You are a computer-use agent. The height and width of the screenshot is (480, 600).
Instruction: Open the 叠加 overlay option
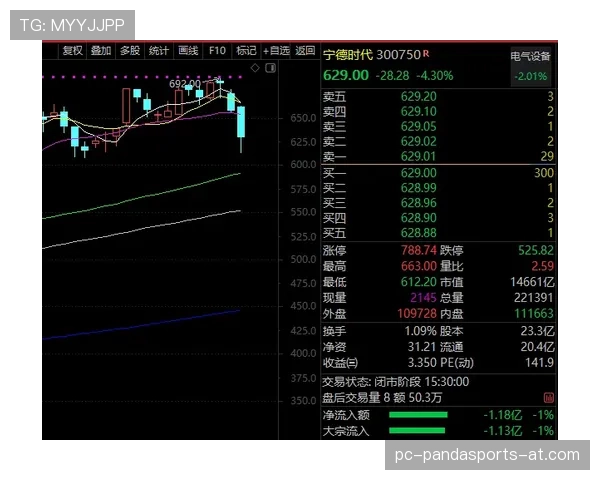point(101,51)
